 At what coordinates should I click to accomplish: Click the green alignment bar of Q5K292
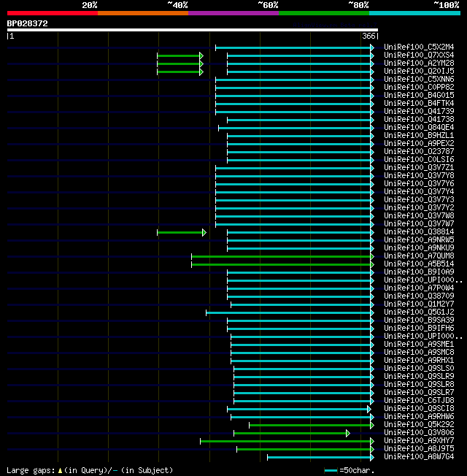[x=312, y=426]
